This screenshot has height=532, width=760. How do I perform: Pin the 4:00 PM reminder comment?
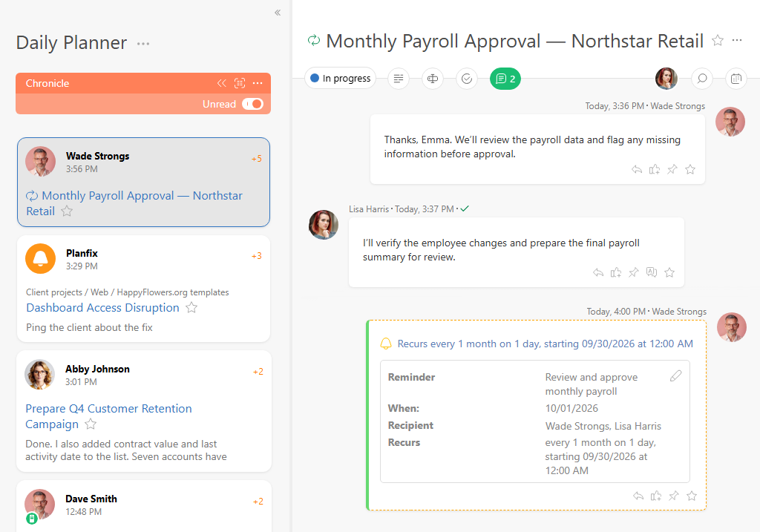(x=674, y=496)
